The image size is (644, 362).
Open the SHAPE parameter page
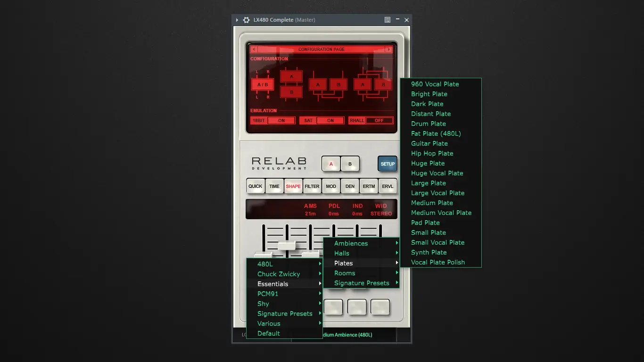[x=293, y=186]
